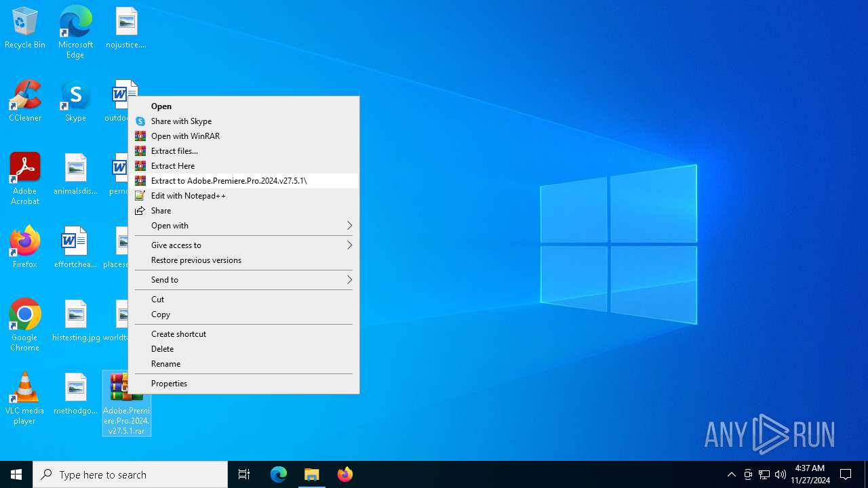
Task: Open Task View on the taskbar
Action: pos(244,474)
